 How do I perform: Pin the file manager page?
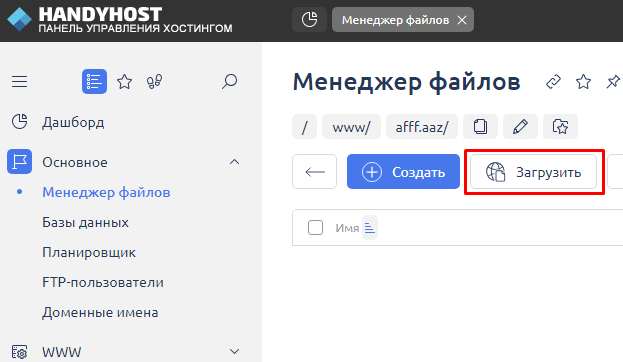click(x=613, y=82)
